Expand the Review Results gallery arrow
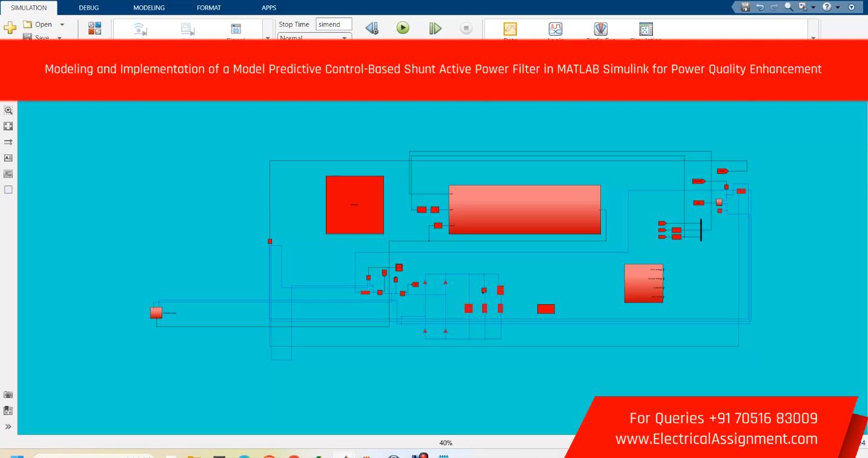The height and width of the screenshot is (458, 868). point(813,38)
